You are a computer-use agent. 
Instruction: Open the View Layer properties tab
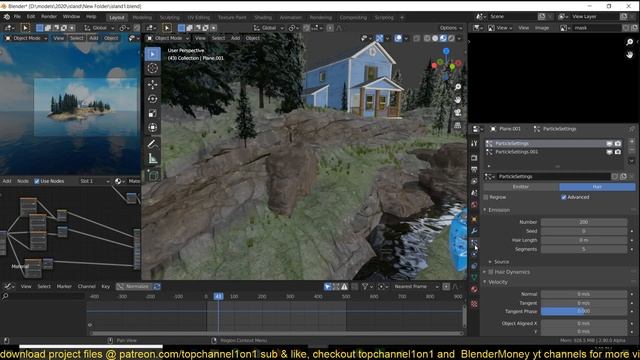[x=474, y=181]
